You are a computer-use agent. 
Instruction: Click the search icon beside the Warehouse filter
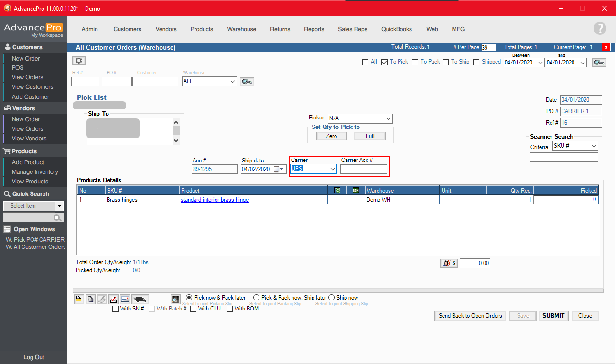click(x=247, y=81)
